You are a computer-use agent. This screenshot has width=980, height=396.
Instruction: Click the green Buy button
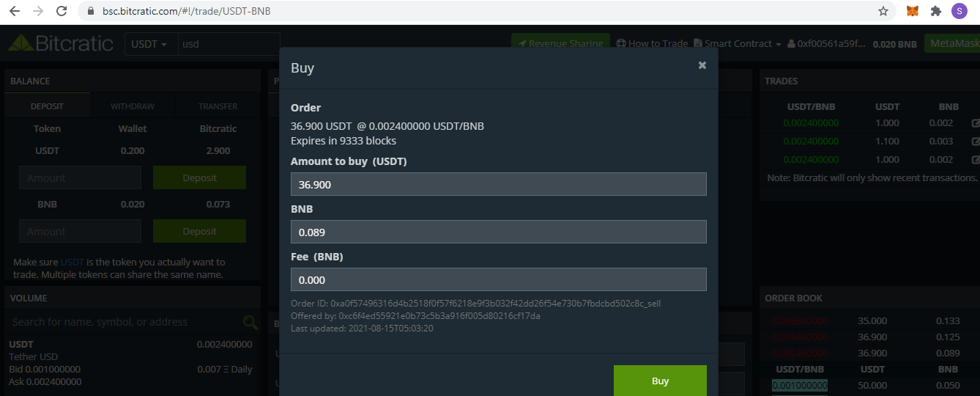point(659,381)
